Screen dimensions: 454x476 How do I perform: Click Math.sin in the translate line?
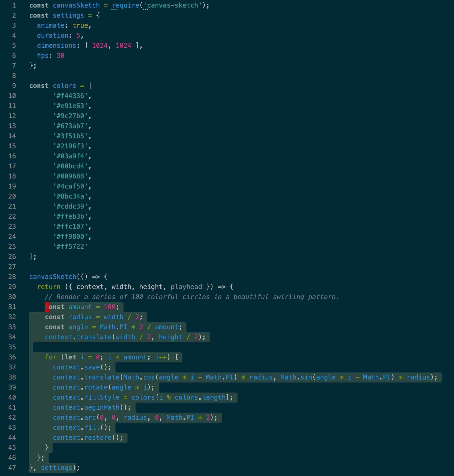pos(296,377)
